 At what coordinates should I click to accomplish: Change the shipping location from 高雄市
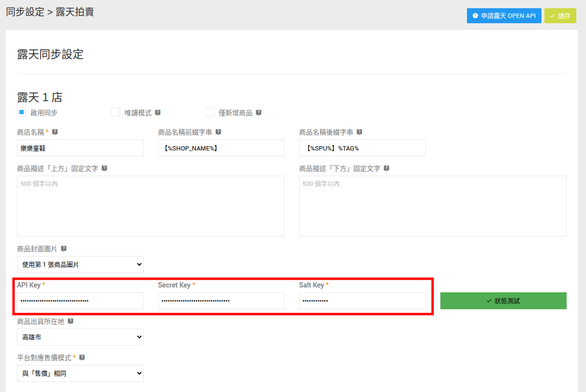tap(80, 337)
